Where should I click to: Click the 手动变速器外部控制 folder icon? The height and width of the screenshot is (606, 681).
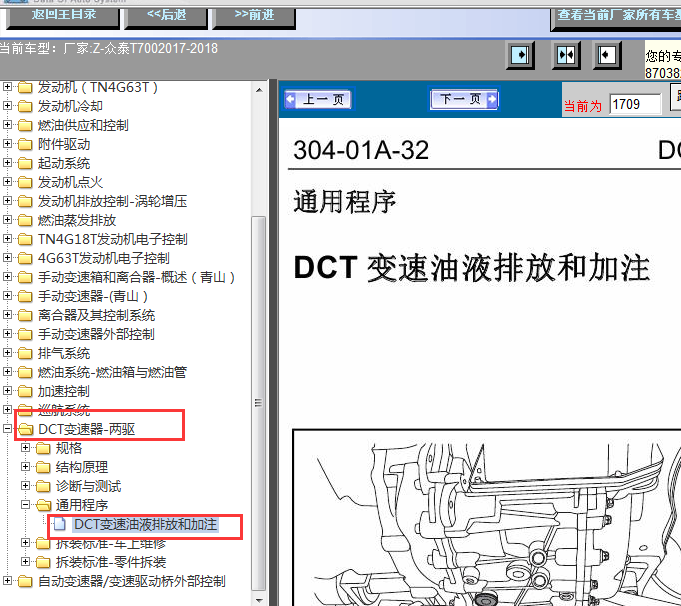click(x=25, y=334)
